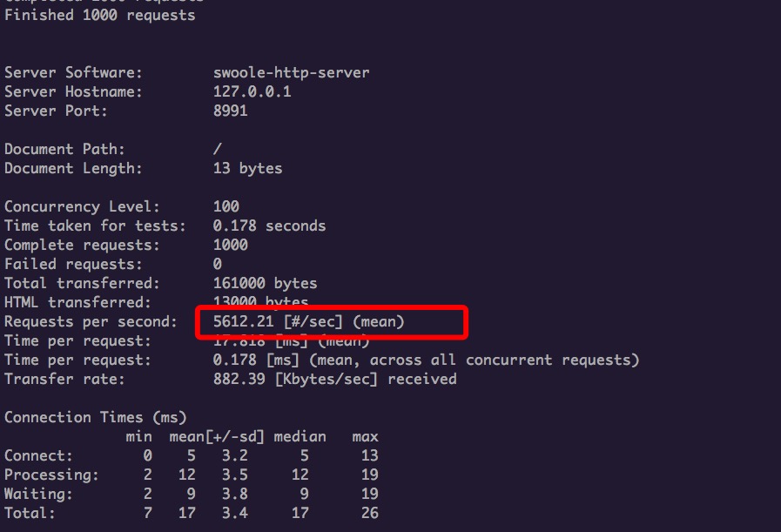Click the "Connection Times (ms)" heading

pyautogui.click(x=95, y=418)
